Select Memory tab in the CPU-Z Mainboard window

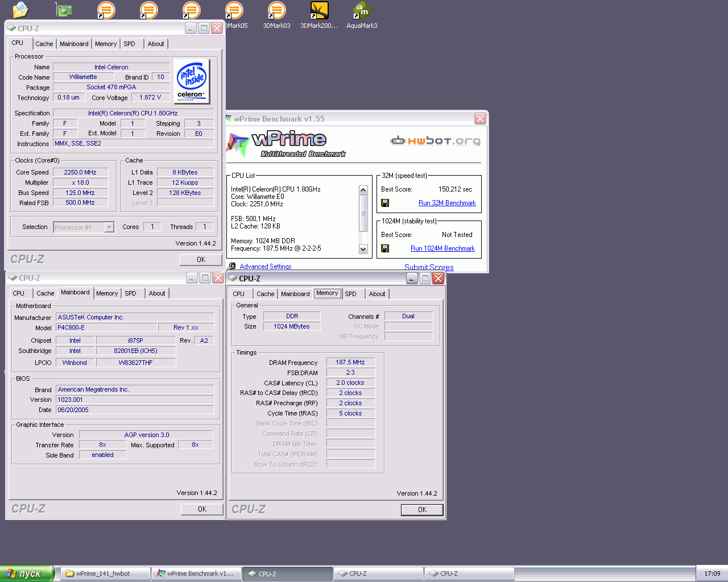point(107,293)
